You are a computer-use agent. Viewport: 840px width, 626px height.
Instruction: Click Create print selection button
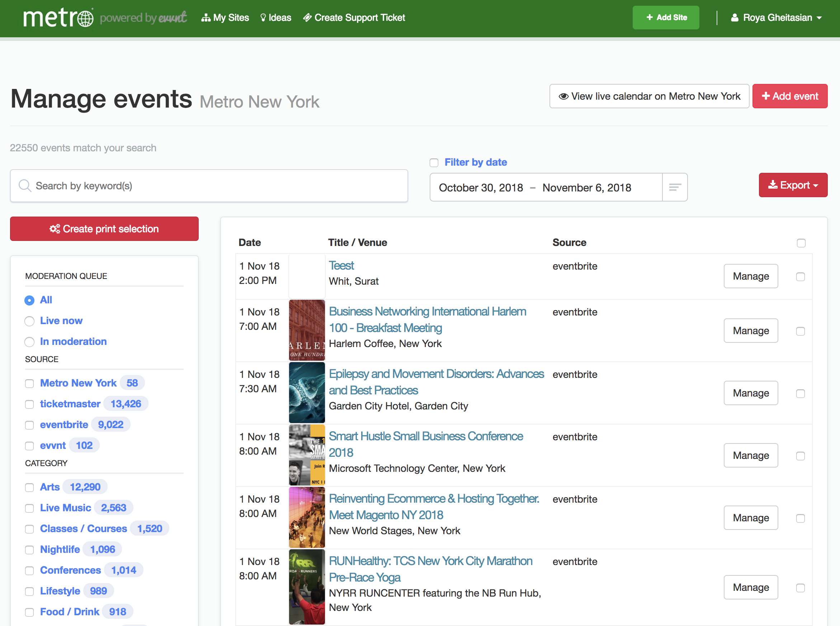tap(104, 228)
